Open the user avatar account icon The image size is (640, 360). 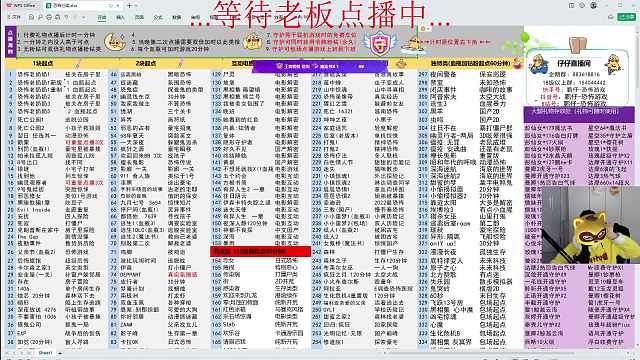point(593,5)
